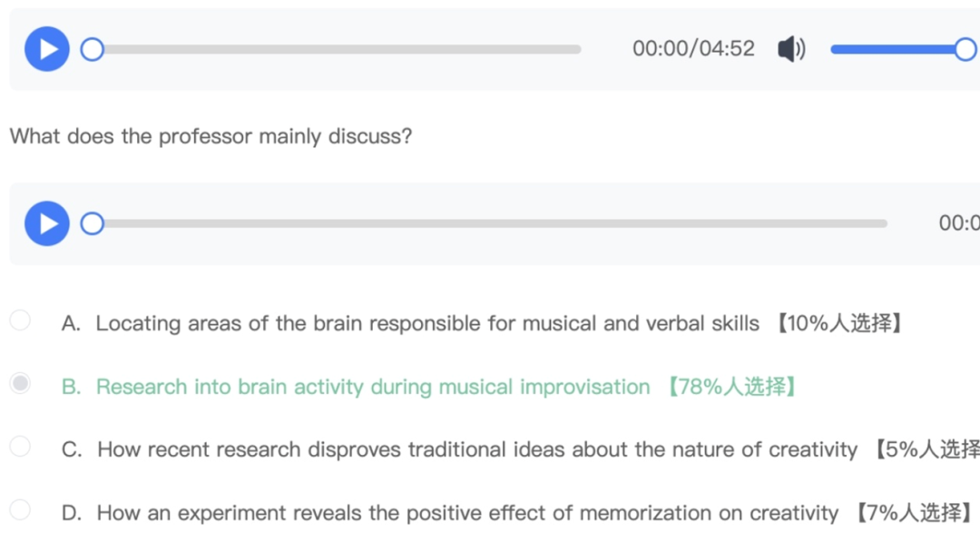Screen dimensions: 980x552
Task: Select radio button for option B
Action: click(x=20, y=383)
